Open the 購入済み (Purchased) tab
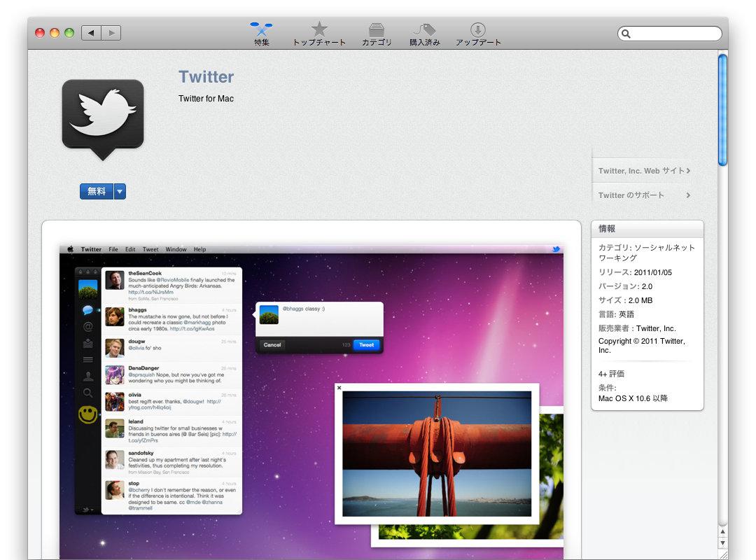Viewport: 756px width, 560px height. (x=425, y=34)
